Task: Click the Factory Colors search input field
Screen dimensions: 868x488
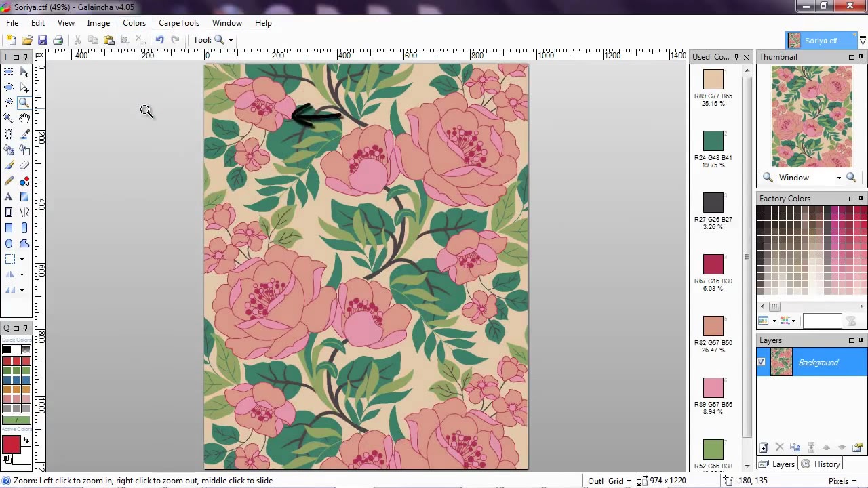Action: tap(822, 321)
